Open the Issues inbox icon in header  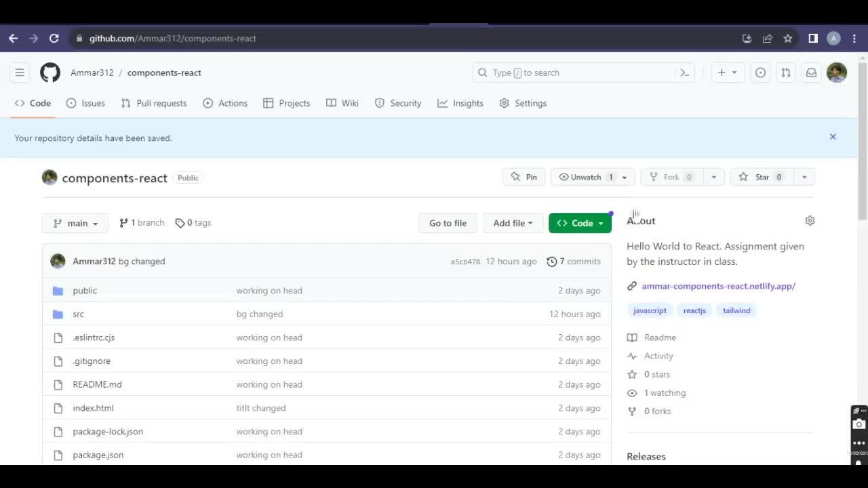pyautogui.click(x=760, y=73)
